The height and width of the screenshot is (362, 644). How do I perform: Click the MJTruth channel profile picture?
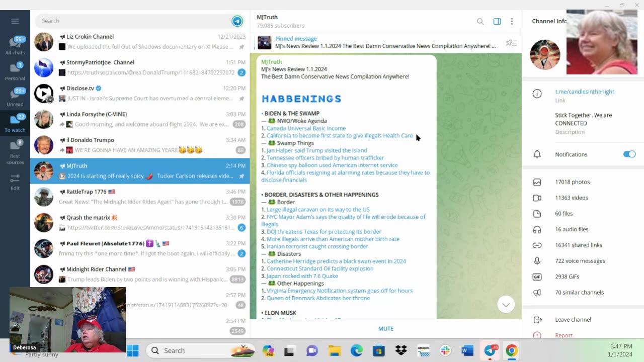pos(545,54)
